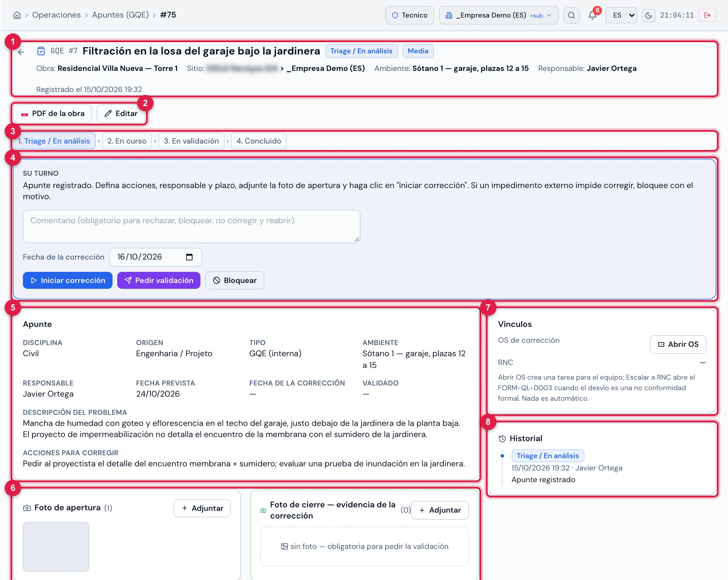Click Iniciar corrección button

[67, 280]
